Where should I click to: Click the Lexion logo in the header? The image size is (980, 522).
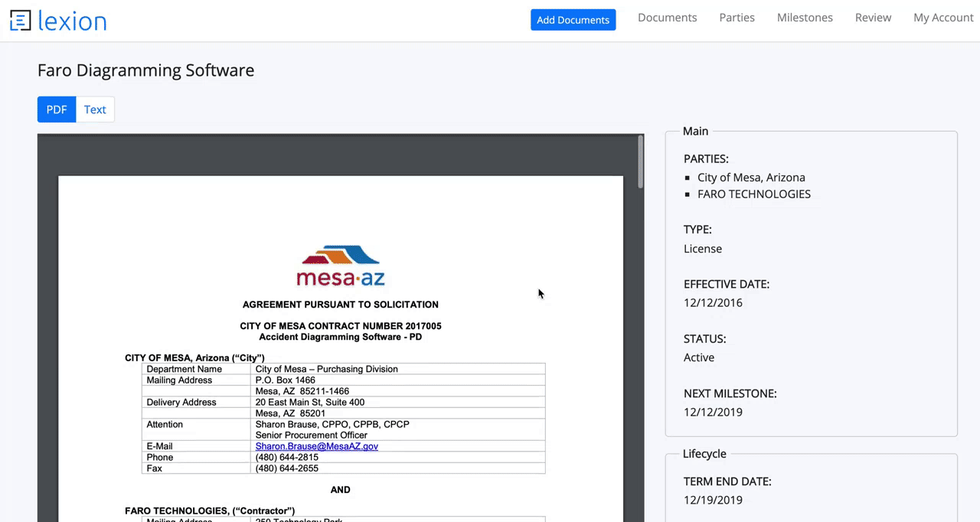58,21
